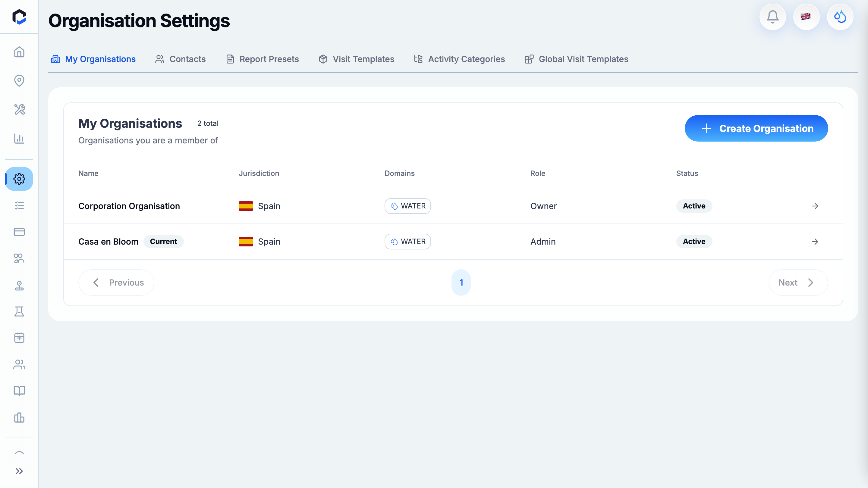Screen dimensions: 868x488
Task: Open the bar chart analytics icon
Action: click(19, 139)
